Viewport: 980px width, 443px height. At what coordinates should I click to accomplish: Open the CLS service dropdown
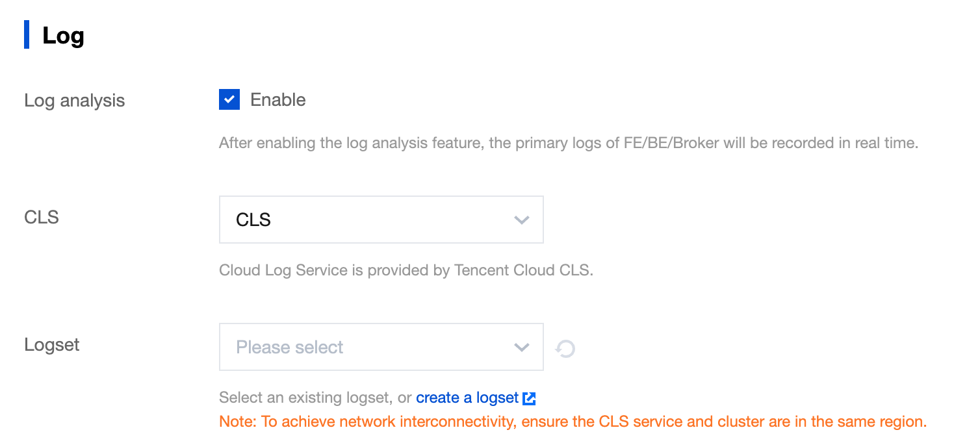coord(381,220)
